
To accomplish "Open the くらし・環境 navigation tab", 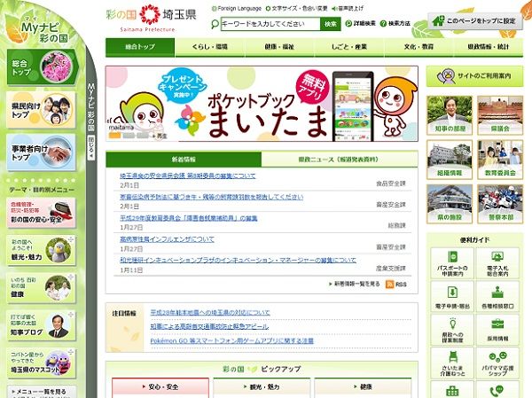I will pyautogui.click(x=209, y=47).
